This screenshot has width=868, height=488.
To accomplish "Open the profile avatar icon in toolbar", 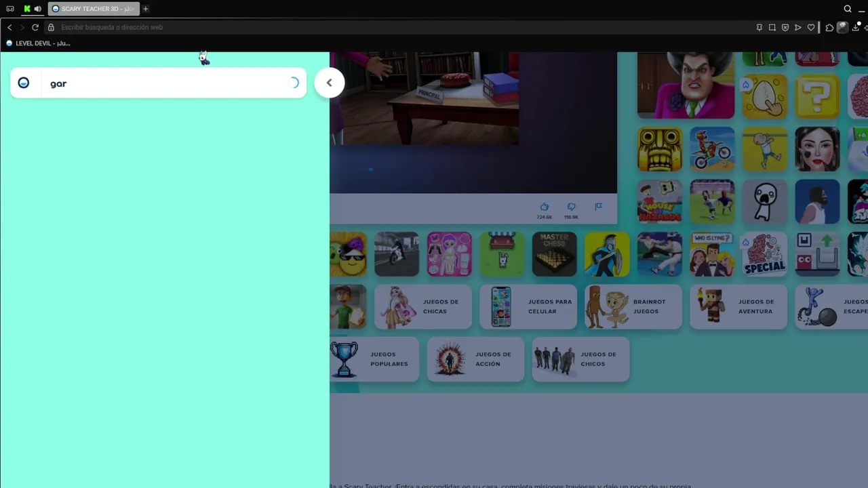I will click(843, 28).
